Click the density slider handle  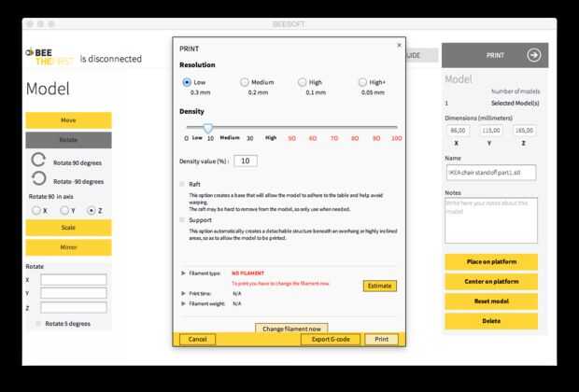point(208,128)
